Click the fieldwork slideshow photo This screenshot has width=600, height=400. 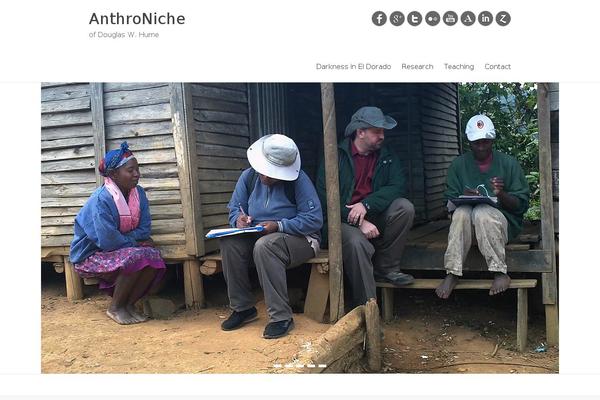pyautogui.click(x=300, y=228)
